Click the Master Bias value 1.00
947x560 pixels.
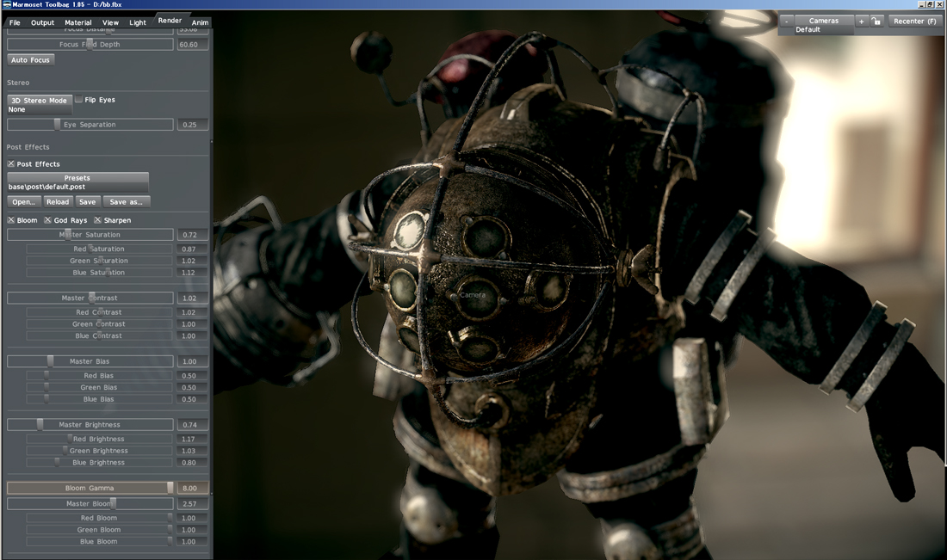pos(192,361)
